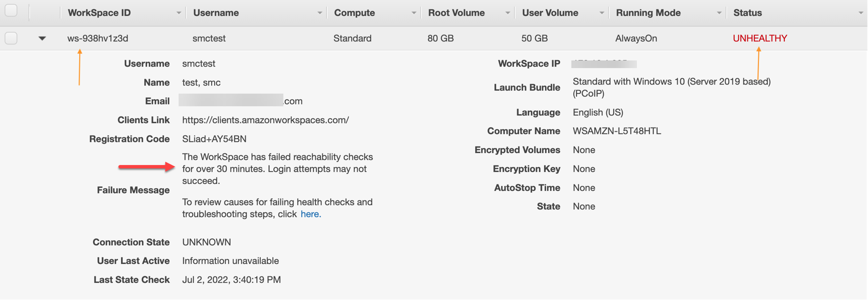
Task: Click the red UNHEALTHY status text
Action: pyautogui.click(x=759, y=38)
